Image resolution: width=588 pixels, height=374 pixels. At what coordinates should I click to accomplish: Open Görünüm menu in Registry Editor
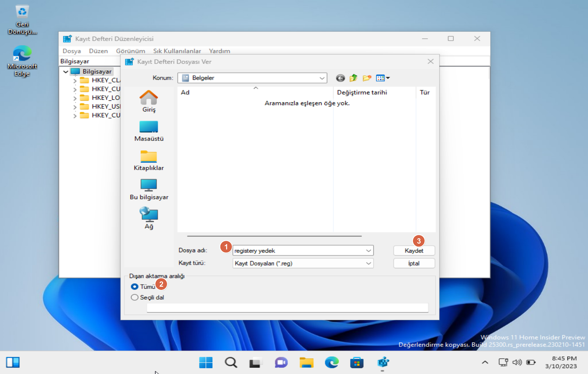point(130,51)
